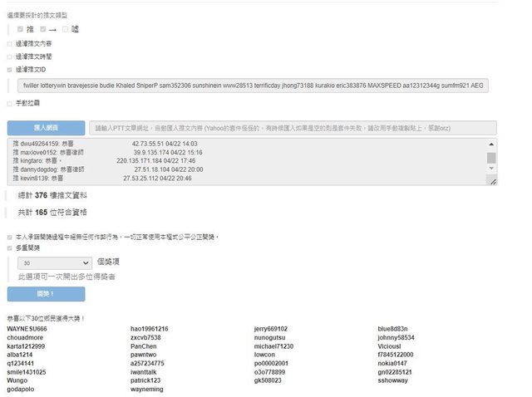Toggle the 本人承諾 fairness pledge checkbox
Image resolution: width=532 pixels, height=397 pixels.
pyautogui.click(x=9, y=237)
